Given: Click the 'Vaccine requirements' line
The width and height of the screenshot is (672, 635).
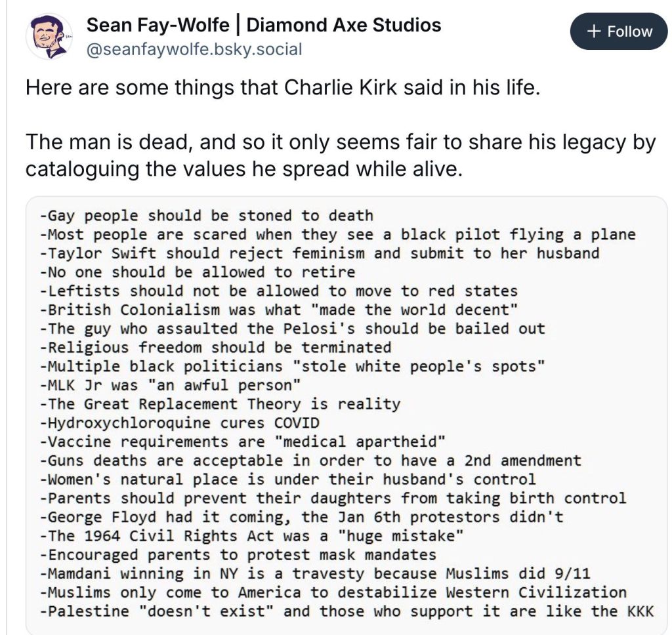Looking at the screenshot, I should tap(242, 441).
